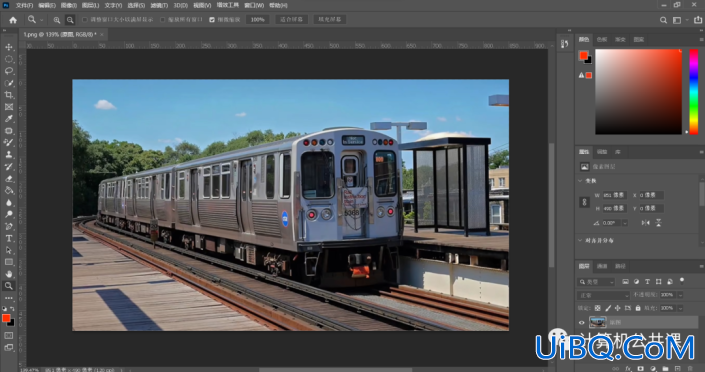The image size is (705, 372).
Task: Click the rainbow hue slider strip
Action: (x=694, y=91)
